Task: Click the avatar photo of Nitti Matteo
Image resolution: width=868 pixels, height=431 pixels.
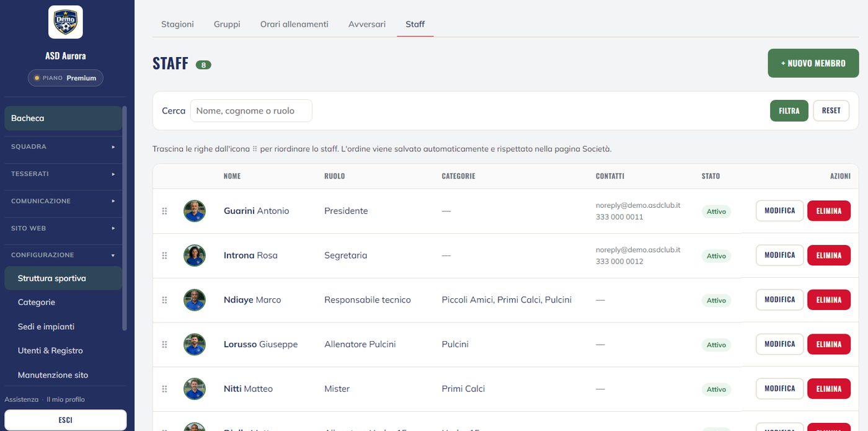Action: click(195, 389)
